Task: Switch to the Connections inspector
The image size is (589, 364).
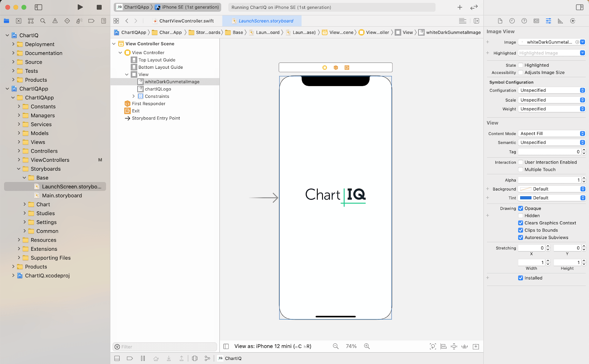Action: (x=573, y=21)
